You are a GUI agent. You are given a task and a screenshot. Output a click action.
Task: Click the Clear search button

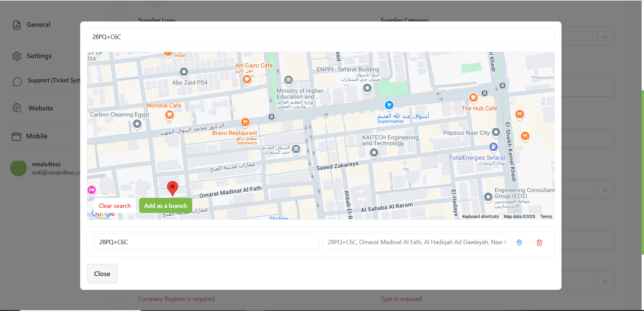[x=115, y=206]
